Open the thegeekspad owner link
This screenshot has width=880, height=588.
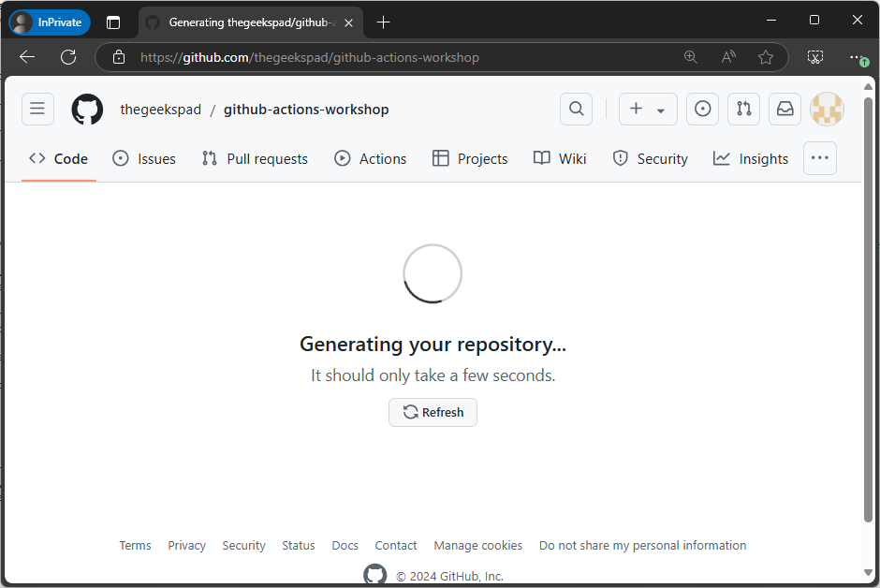[160, 110]
